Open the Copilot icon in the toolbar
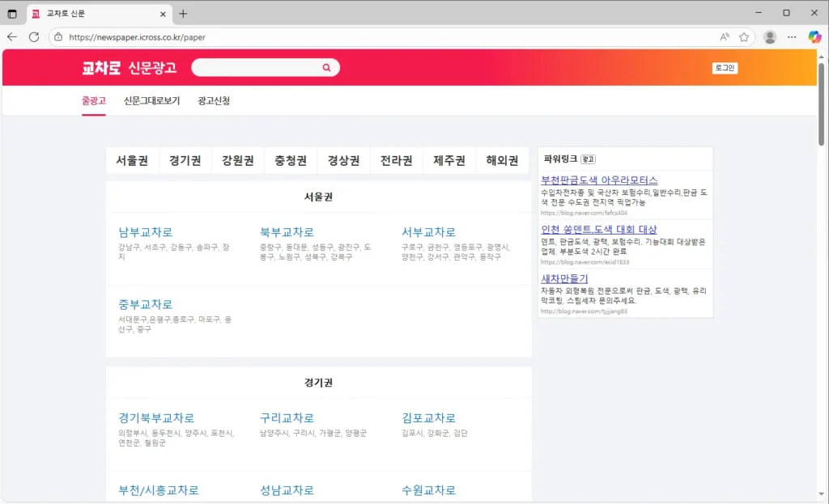 click(814, 36)
